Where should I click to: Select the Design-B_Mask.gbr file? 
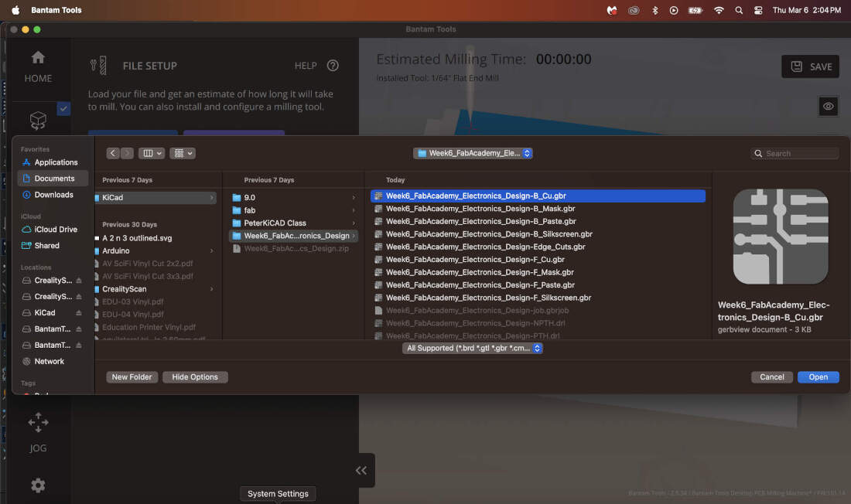pos(538,209)
